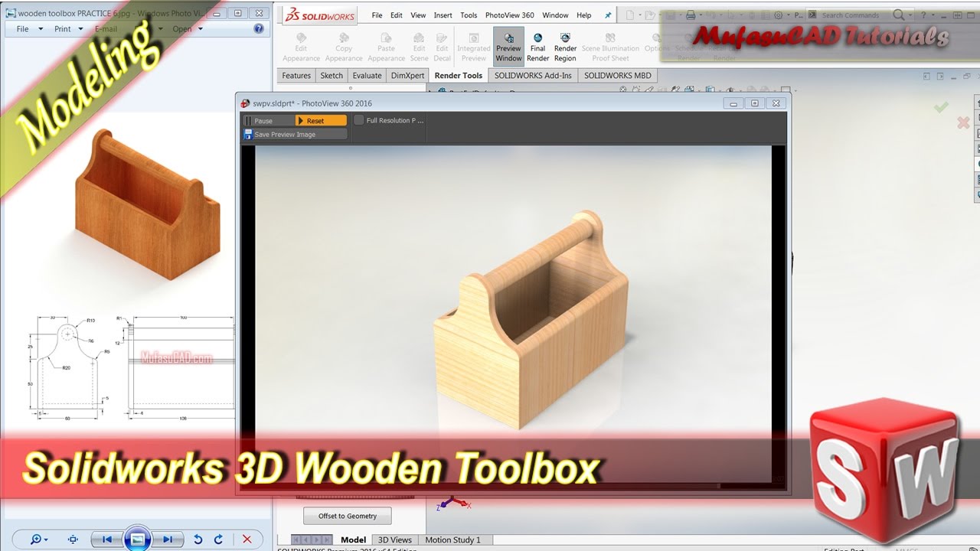Switch to the Features tab
The image size is (980, 551).
(x=296, y=75)
